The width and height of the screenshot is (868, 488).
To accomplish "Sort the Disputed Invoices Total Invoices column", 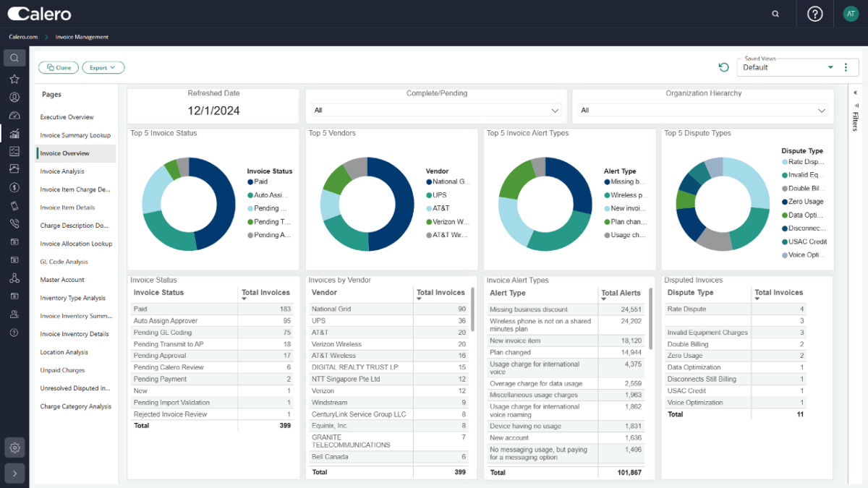I will [x=778, y=294].
